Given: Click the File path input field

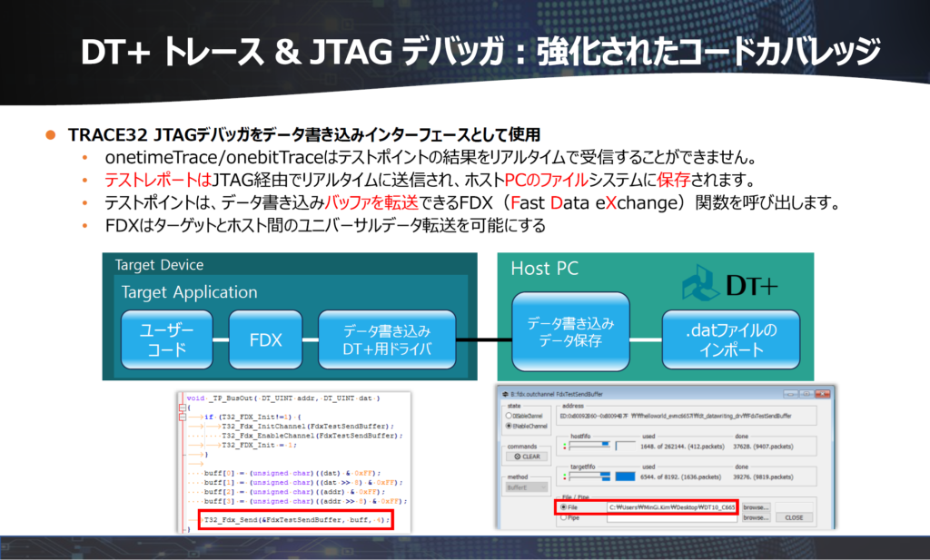Looking at the screenshot, I should [x=671, y=507].
